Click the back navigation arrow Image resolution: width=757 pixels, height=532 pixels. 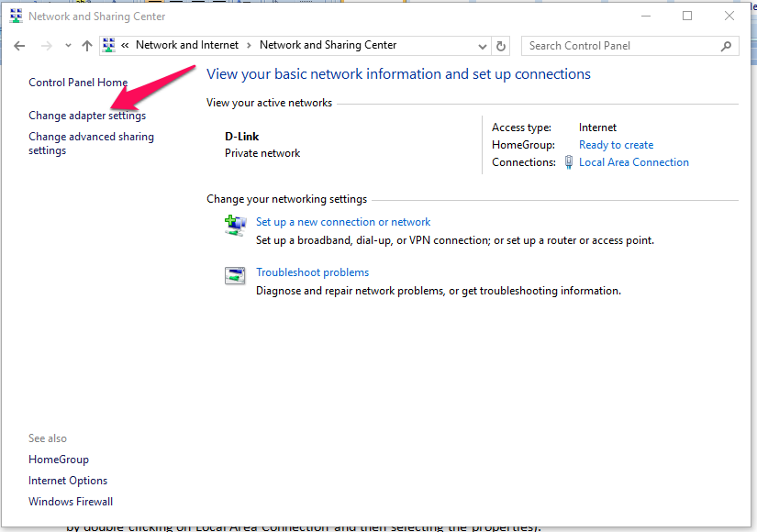[x=18, y=45]
